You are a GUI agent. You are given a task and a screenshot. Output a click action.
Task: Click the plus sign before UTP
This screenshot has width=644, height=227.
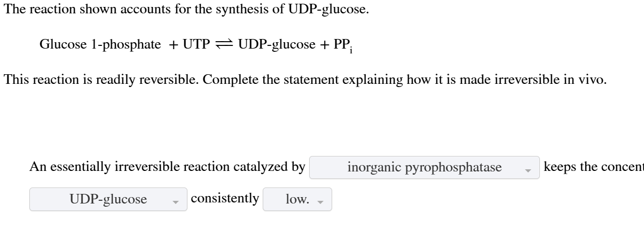click(x=173, y=45)
